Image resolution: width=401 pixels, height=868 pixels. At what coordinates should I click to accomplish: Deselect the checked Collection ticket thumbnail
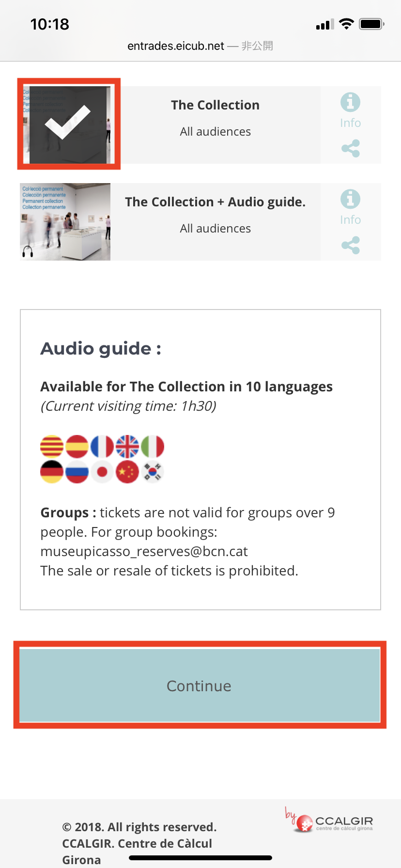(x=68, y=124)
